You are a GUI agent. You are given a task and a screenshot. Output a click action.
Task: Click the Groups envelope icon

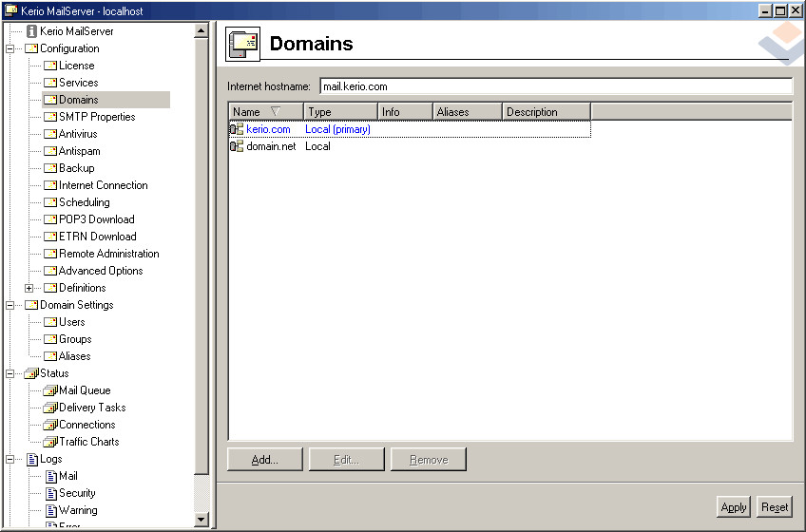click(x=50, y=339)
